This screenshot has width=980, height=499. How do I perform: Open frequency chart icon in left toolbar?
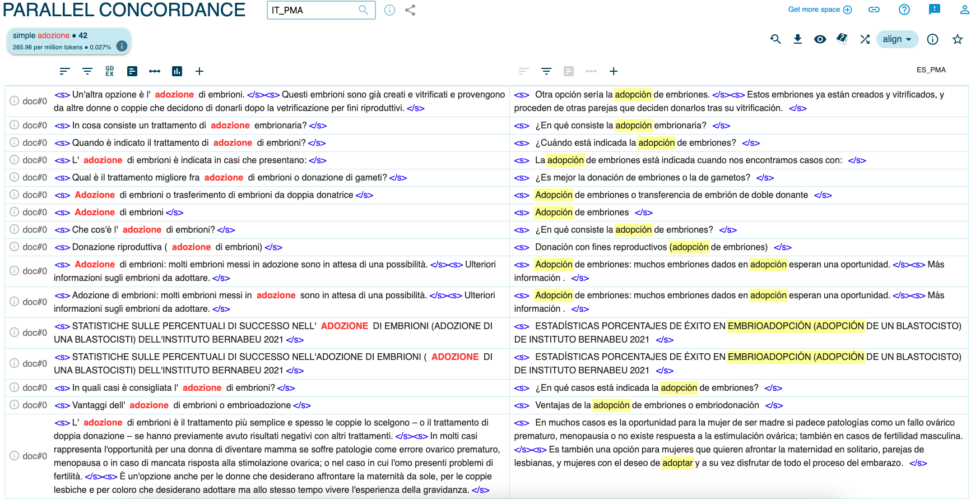point(177,71)
